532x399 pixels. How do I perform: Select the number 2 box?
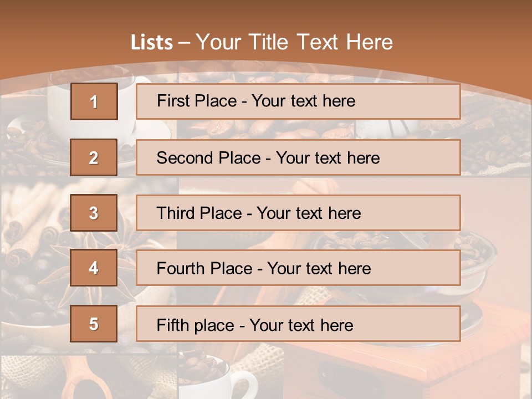94,157
